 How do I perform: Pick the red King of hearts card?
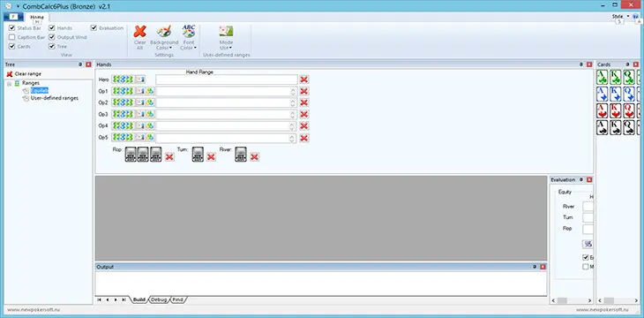(615, 110)
